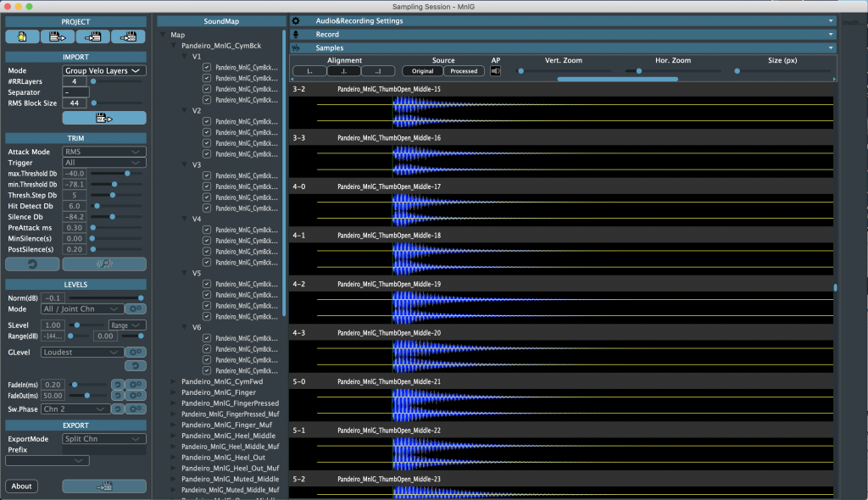Click the auto-trim button beside trim reset
The height and width of the screenshot is (500, 868).
point(104,264)
